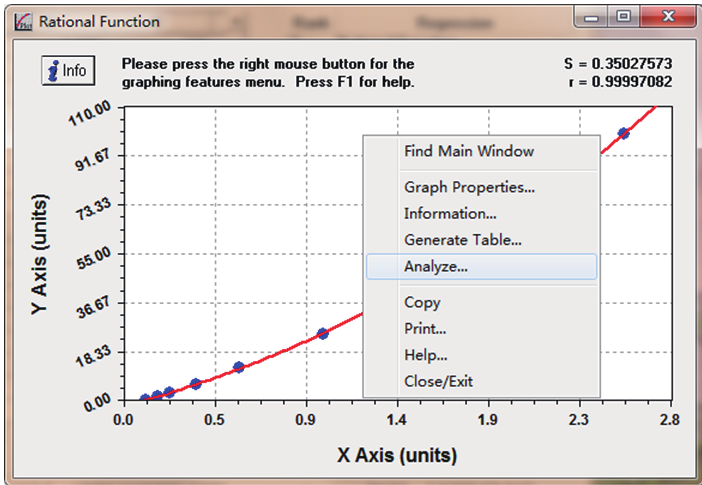702x485 pixels.
Task: Choose Close/Exit in the context menu
Action: click(x=438, y=381)
